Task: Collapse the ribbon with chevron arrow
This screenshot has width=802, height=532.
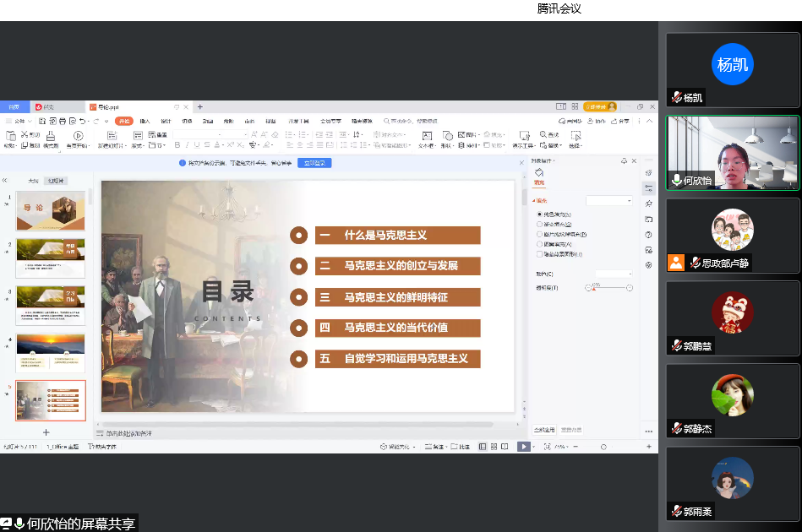Action: point(650,121)
